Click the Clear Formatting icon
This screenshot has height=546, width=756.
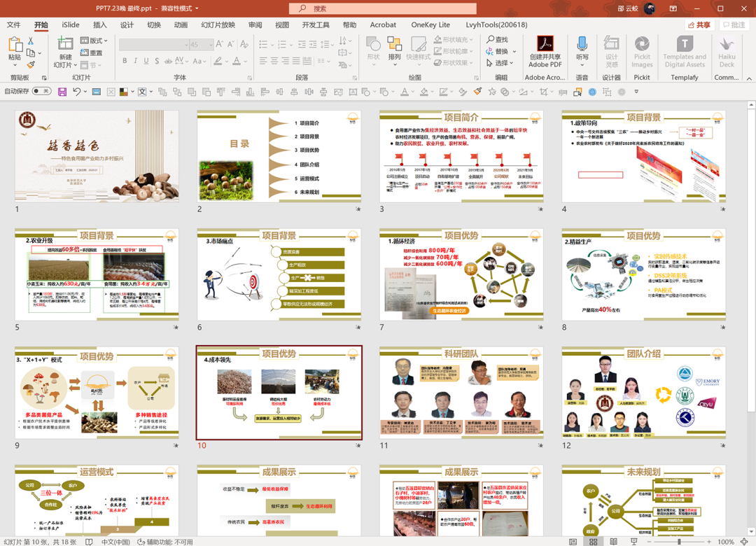click(x=244, y=44)
